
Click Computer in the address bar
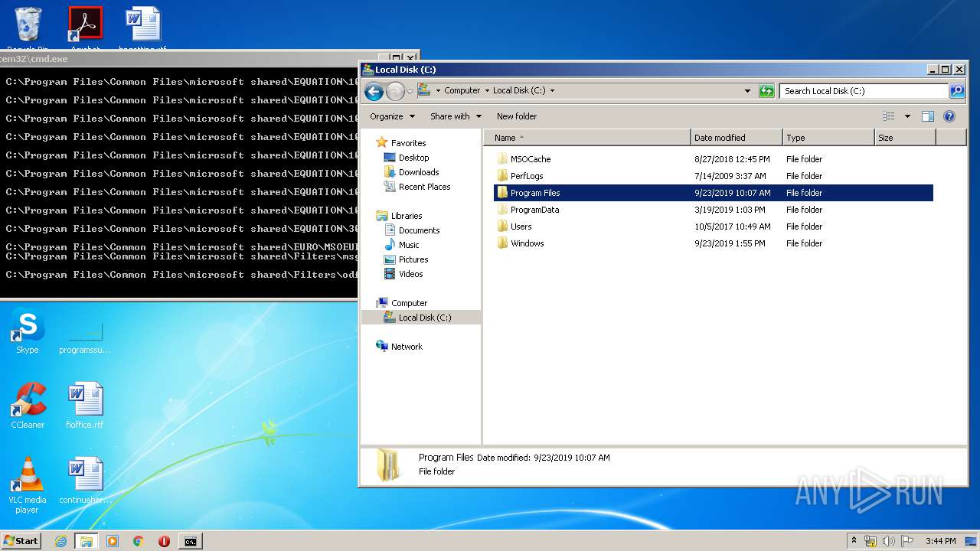(462, 90)
